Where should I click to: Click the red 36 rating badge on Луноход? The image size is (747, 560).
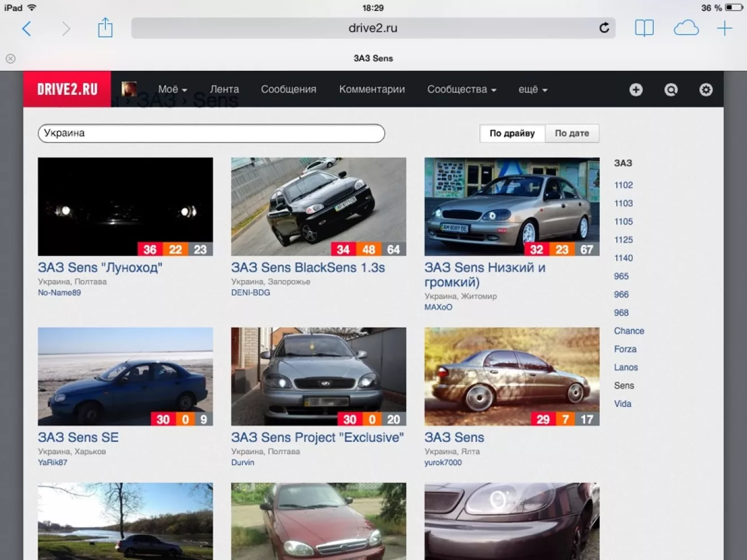150,249
